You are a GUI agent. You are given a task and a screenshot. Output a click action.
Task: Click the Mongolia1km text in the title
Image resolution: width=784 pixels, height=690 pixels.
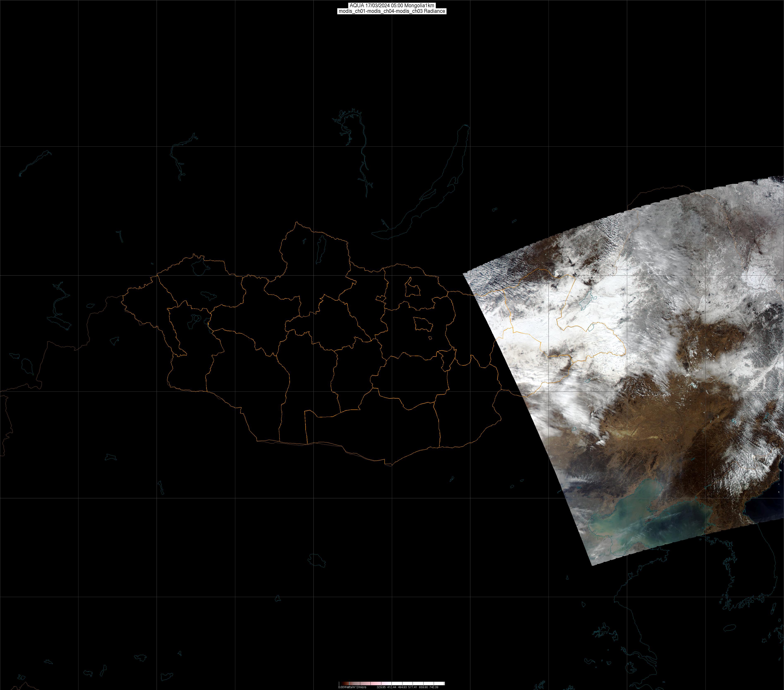pos(419,5)
